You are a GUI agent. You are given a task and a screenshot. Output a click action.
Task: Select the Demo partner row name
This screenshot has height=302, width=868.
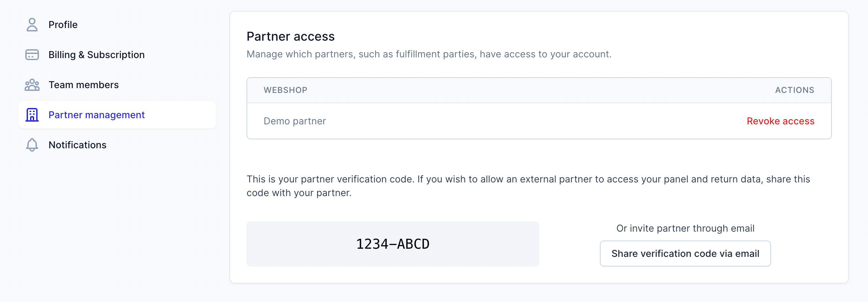click(294, 121)
